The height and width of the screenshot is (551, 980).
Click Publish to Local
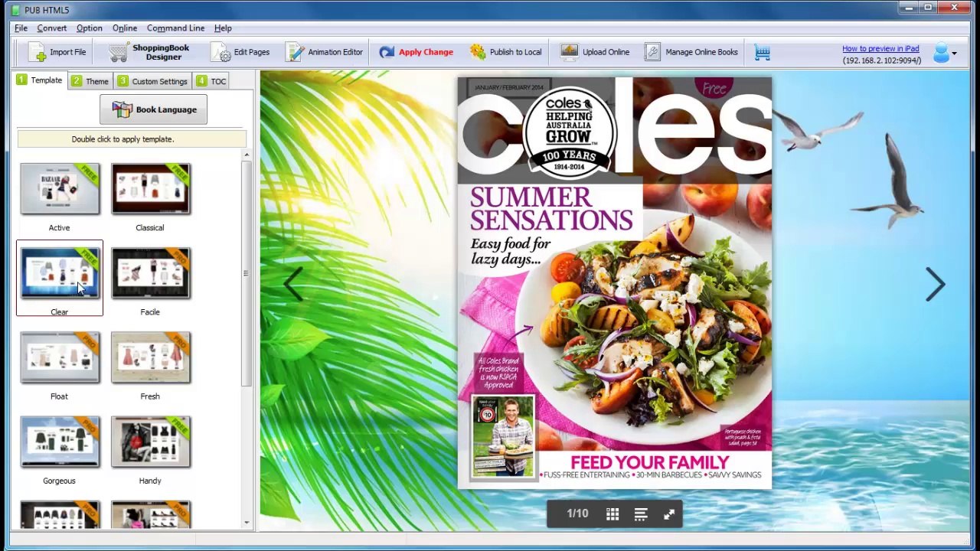click(x=505, y=52)
